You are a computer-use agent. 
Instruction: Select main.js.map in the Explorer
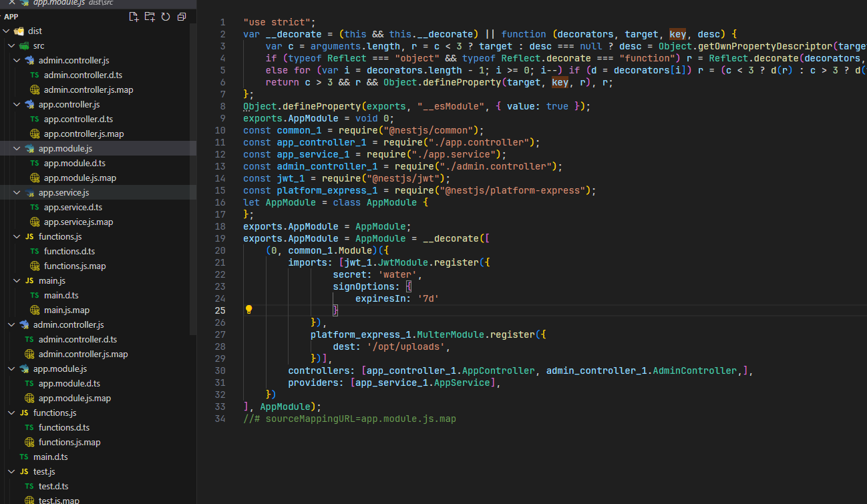(66, 310)
